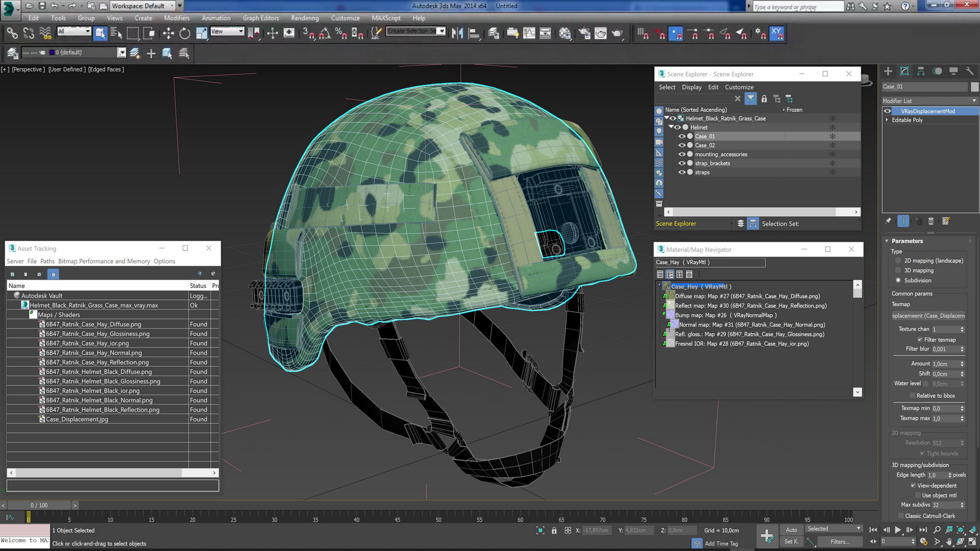
Task: Open the Utilities wrench panel tab
Action: pos(970,71)
